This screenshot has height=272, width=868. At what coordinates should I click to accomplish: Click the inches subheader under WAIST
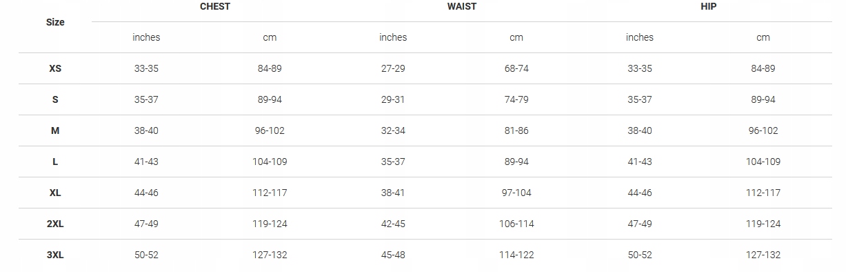tap(393, 37)
